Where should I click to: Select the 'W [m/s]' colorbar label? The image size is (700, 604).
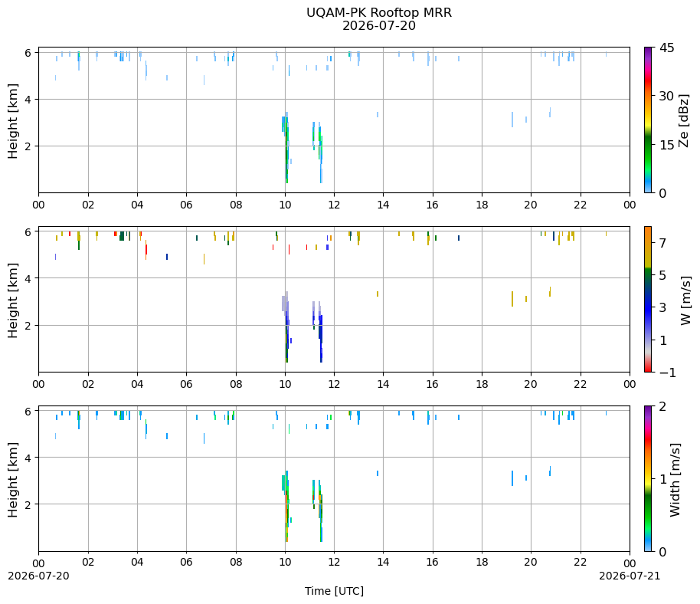[x=686, y=300]
